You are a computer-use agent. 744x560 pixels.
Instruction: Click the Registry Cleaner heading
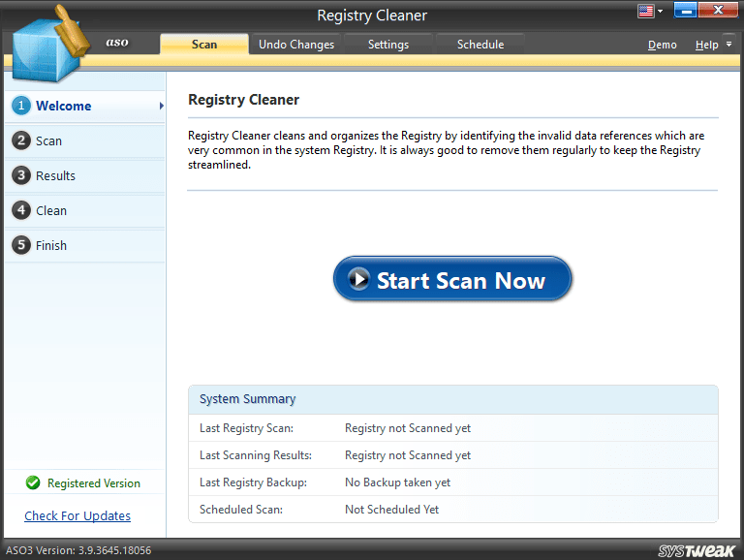(243, 100)
